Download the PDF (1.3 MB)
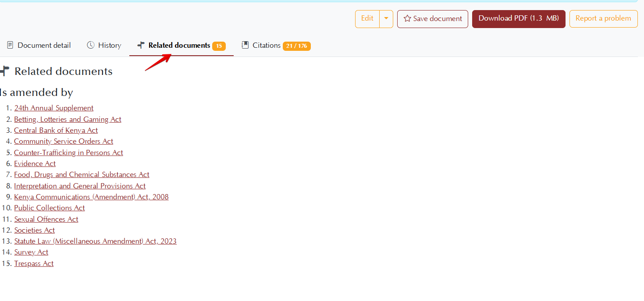 [518, 19]
